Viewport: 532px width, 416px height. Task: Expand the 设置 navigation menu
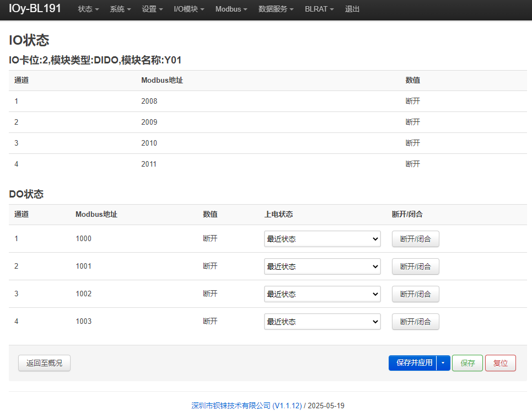(152, 9)
